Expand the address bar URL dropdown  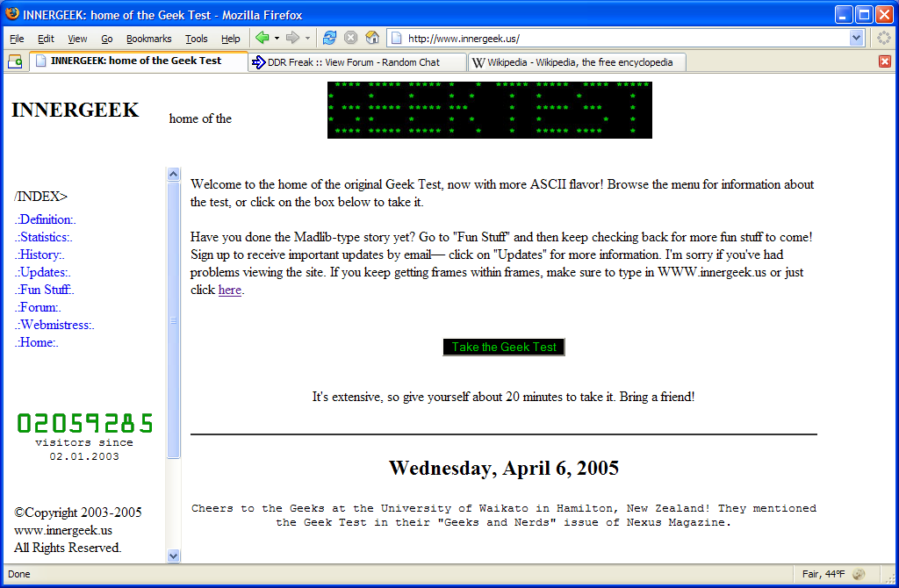coord(856,39)
